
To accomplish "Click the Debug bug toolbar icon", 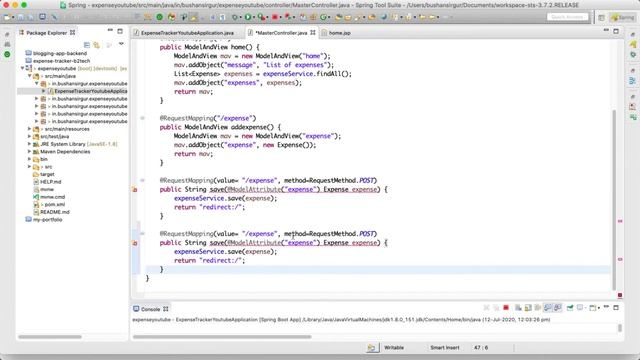I will pos(235,17).
